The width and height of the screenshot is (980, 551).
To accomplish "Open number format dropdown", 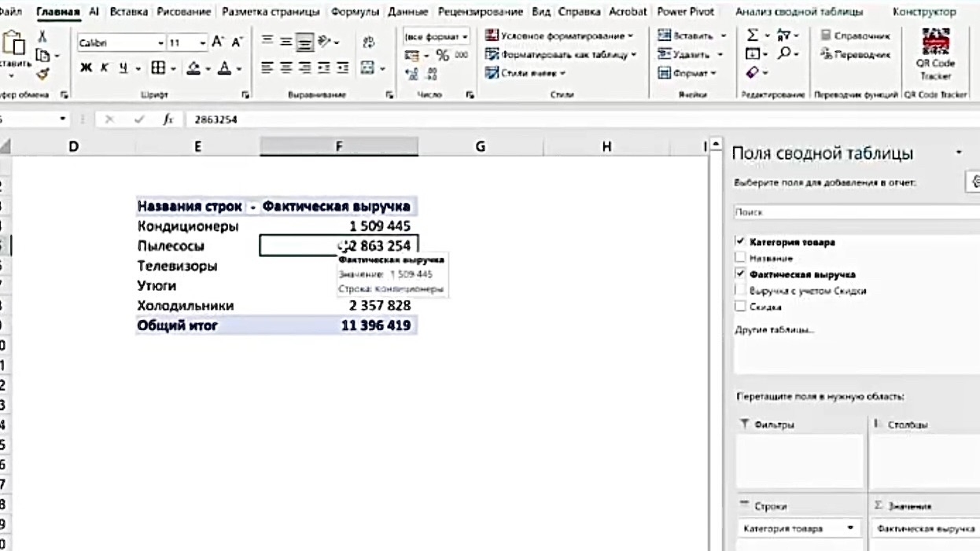I will coord(465,37).
